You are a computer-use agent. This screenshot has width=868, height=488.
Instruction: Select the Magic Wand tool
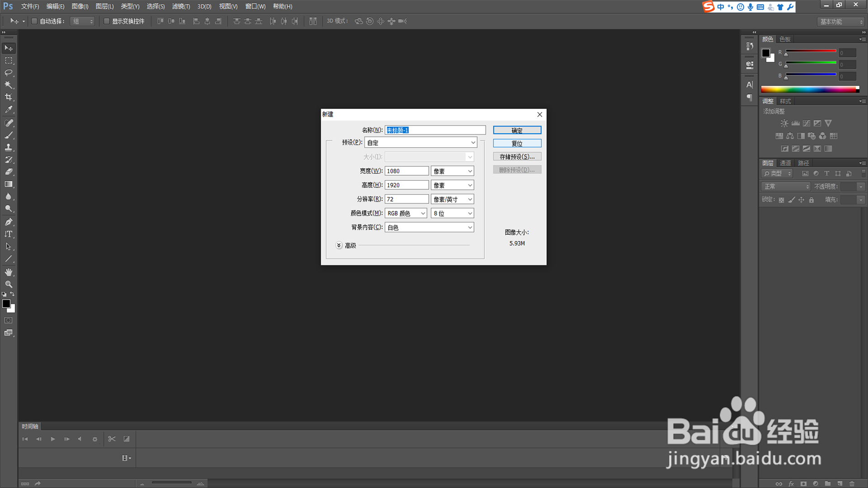point(9,85)
